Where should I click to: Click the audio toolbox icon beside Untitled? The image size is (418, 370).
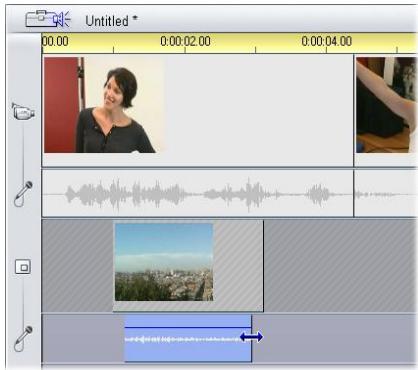pyautogui.click(x=48, y=19)
